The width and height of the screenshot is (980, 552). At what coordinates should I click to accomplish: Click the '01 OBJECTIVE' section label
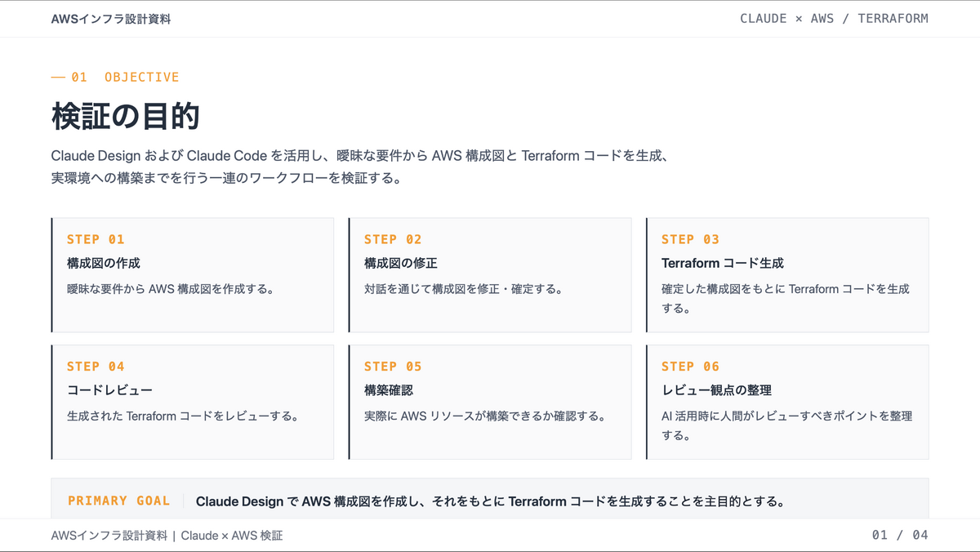[x=115, y=77]
